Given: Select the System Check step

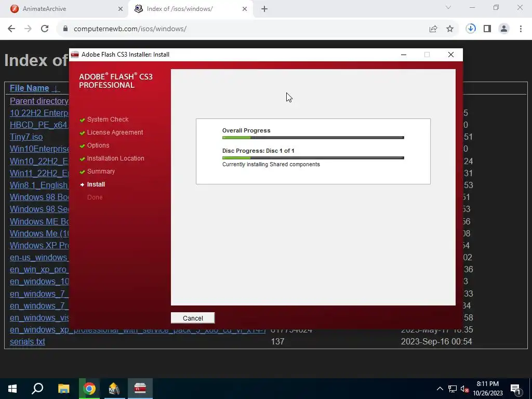Looking at the screenshot, I should coord(108,119).
